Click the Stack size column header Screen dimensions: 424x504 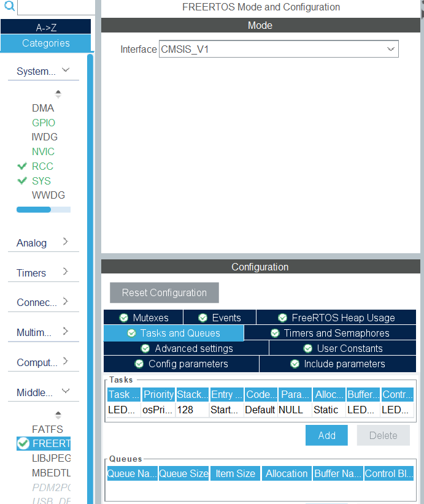coord(193,394)
